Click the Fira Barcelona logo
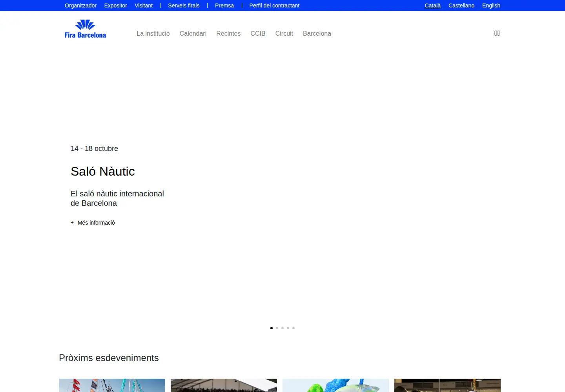Image resolution: width=565 pixels, height=392 pixels. pyautogui.click(x=85, y=29)
